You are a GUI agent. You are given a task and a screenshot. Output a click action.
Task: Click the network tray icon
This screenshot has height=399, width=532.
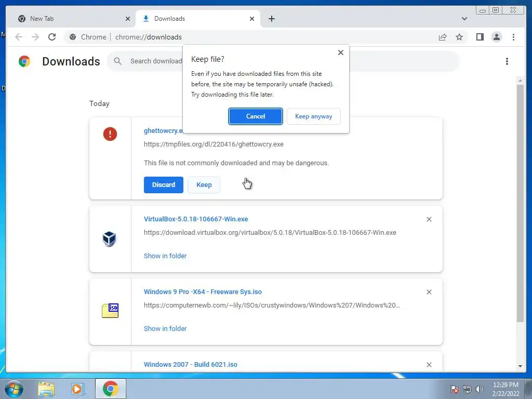pyautogui.click(x=467, y=389)
